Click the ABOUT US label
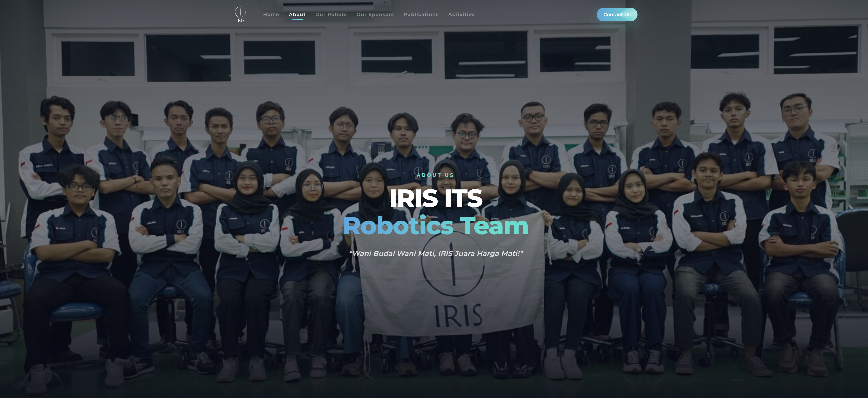The width and height of the screenshot is (868, 398). click(x=435, y=175)
